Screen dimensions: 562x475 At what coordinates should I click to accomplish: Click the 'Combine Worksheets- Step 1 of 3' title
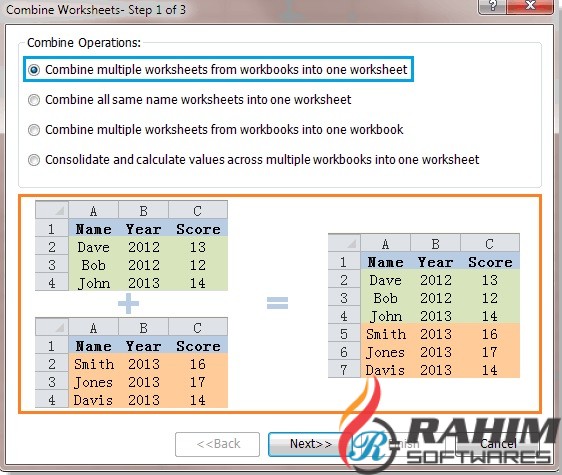click(96, 10)
